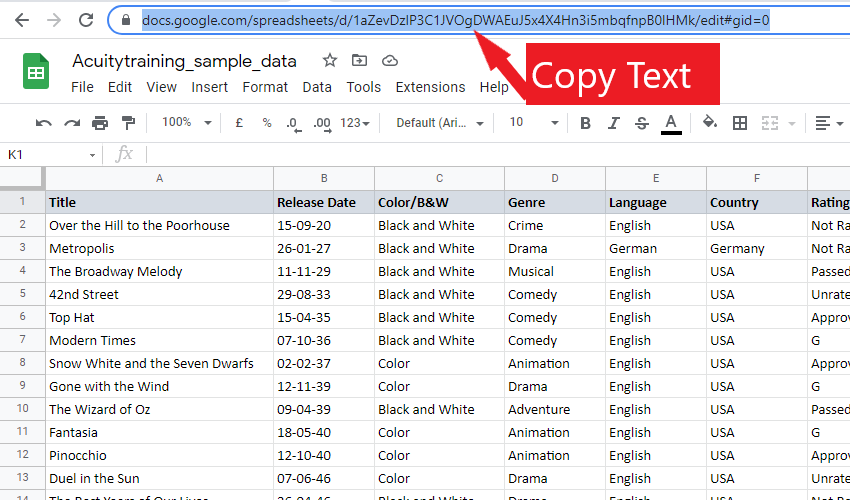Open the File menu
The width and height of the screenshot is (850, 500).
[82, 87]
